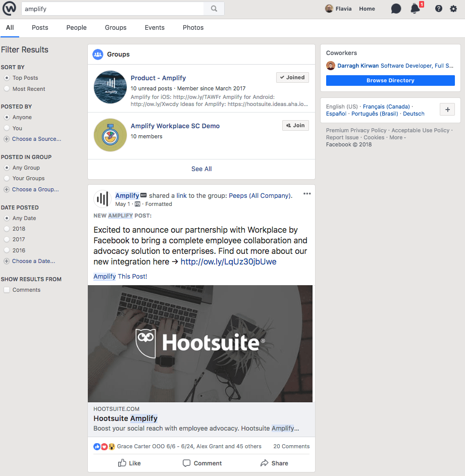Click the Joined button for Product - Amplify
465x476 pixels.
(x=292, y=77)
